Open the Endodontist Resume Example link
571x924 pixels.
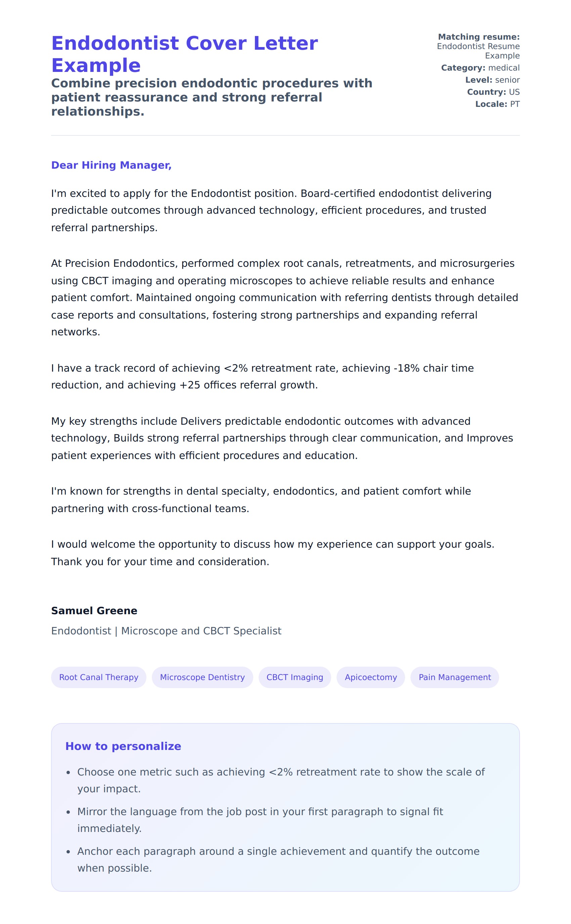478,51
